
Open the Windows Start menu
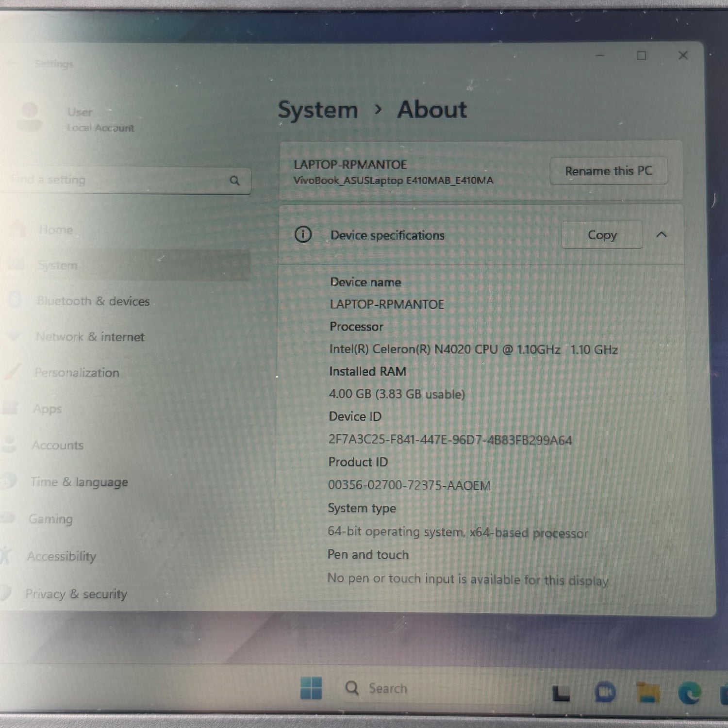pyautogui.click(x=311, y=688)
